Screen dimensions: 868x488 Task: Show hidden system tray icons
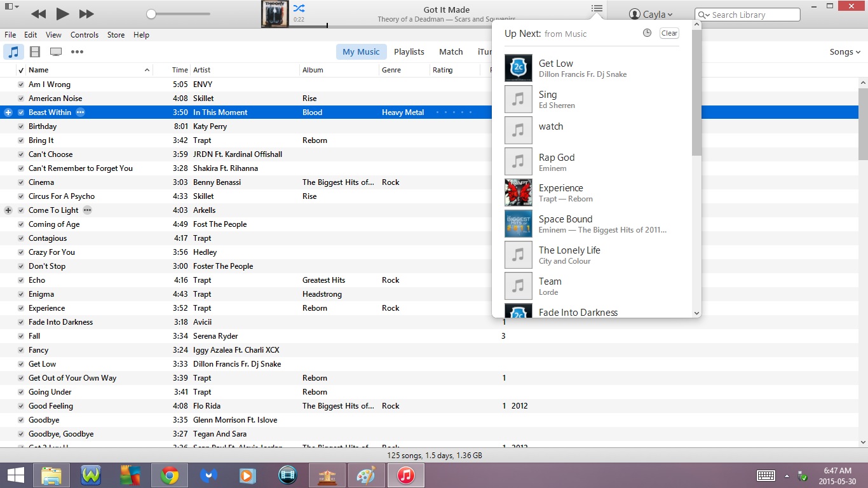(787, 476)
